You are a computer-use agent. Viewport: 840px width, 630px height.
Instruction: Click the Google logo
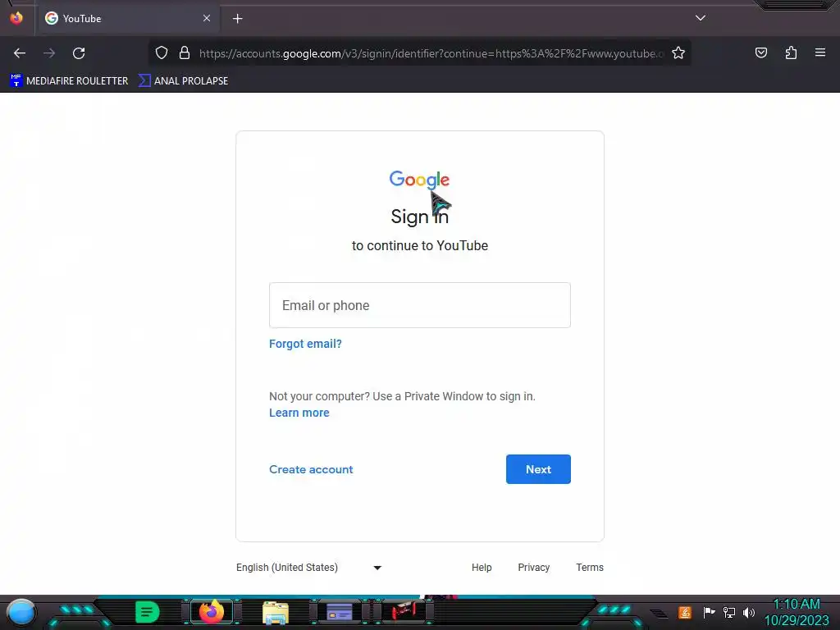pos(419,180)
